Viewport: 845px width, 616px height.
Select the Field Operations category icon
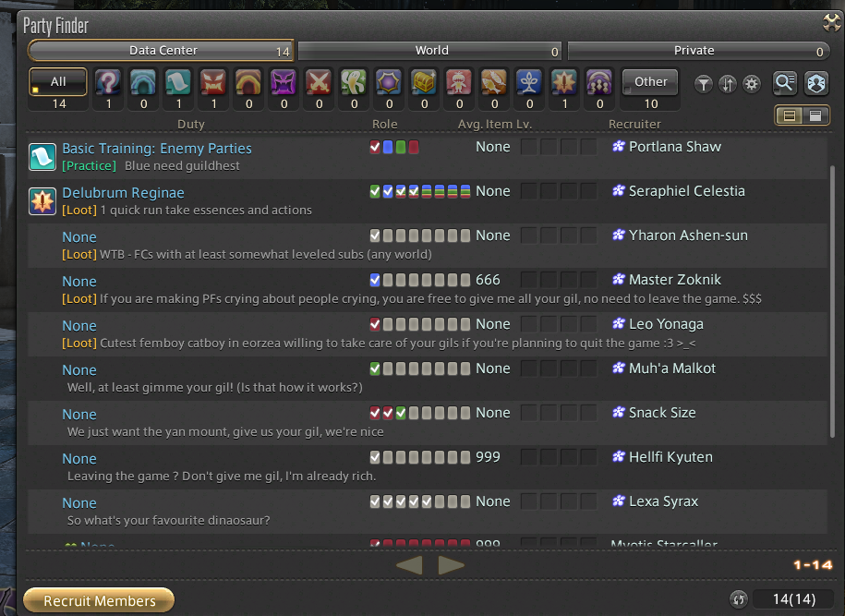point(564,83)
